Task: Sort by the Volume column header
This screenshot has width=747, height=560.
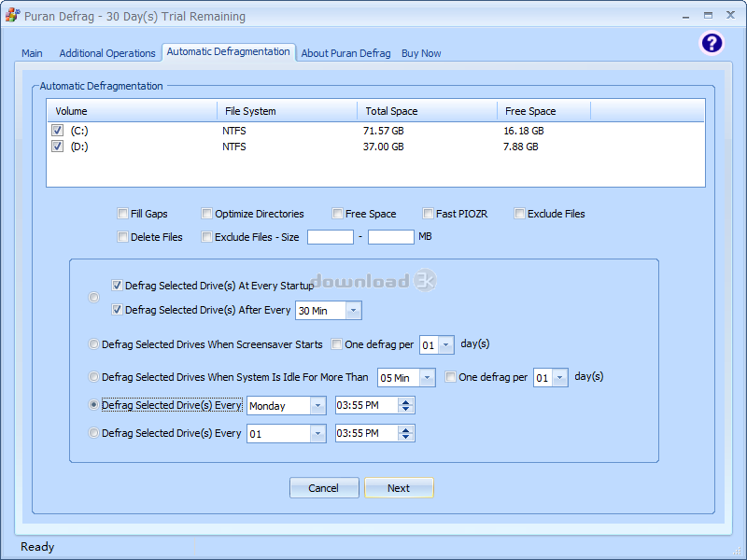Action: pyautogui.click(x=132, y=111)
